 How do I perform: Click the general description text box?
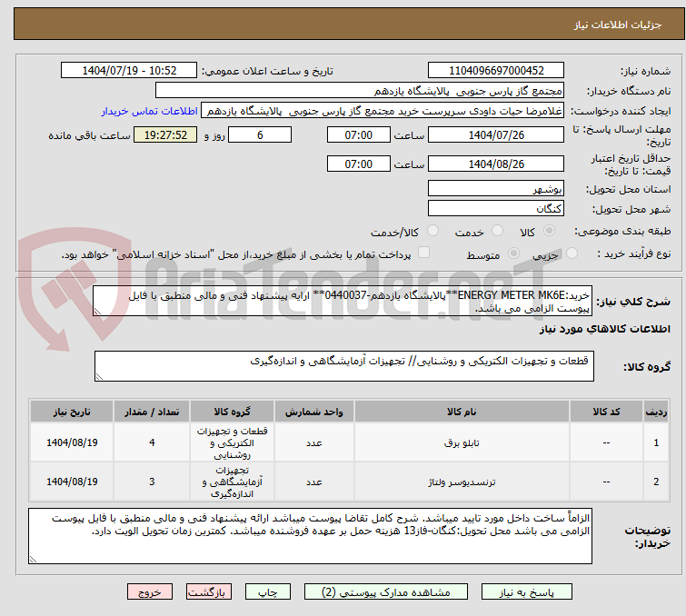343,301
